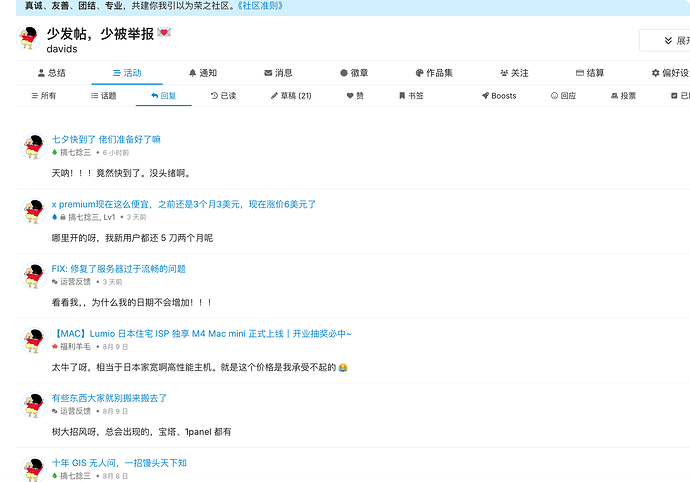Click the lock icon in x premium row

[x=63, y=217]
